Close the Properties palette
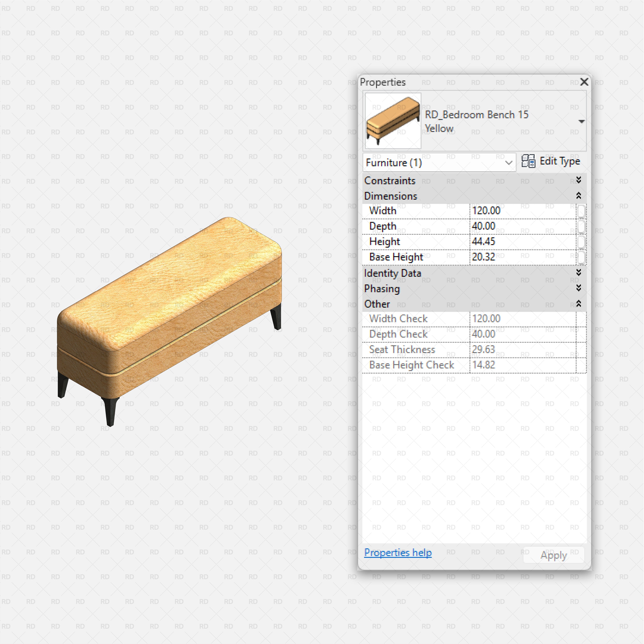Viewport: 644px width, 644px height. click(584, 82)
